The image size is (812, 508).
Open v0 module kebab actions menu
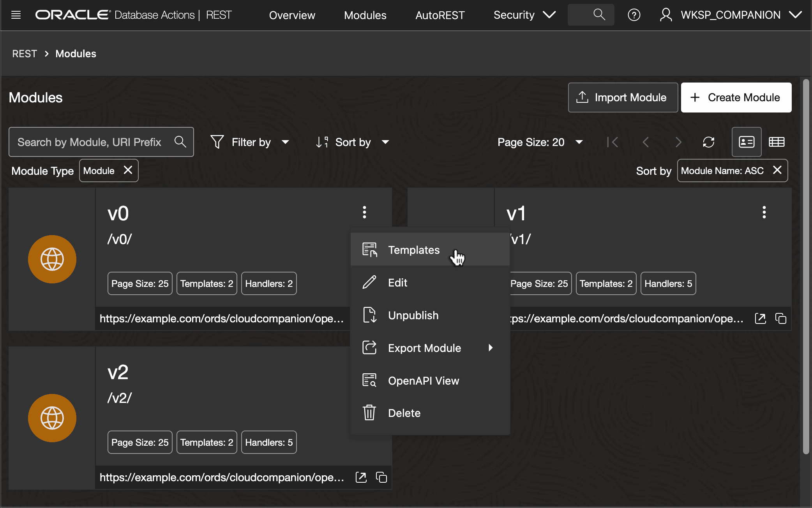tap(364, 212)
